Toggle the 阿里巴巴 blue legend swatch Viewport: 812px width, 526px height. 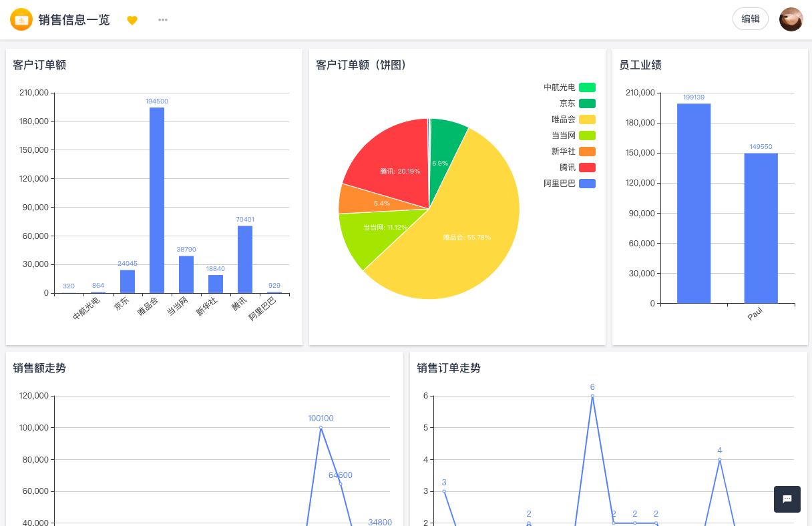pyautogui.click(x=587, y=184)
